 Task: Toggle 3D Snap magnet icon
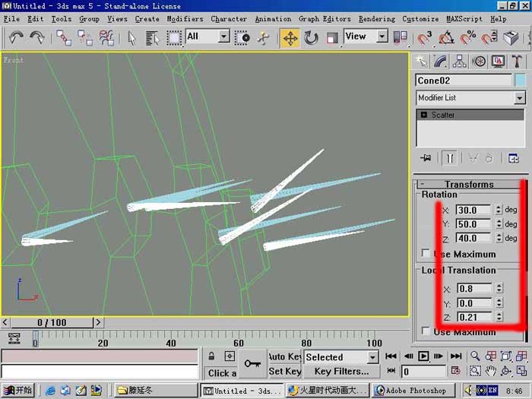pyautogui.click(x=424, y=38)
